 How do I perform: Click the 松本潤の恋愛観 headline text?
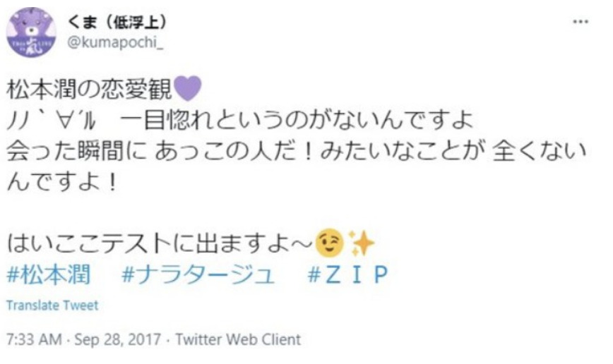click(90, 89)
